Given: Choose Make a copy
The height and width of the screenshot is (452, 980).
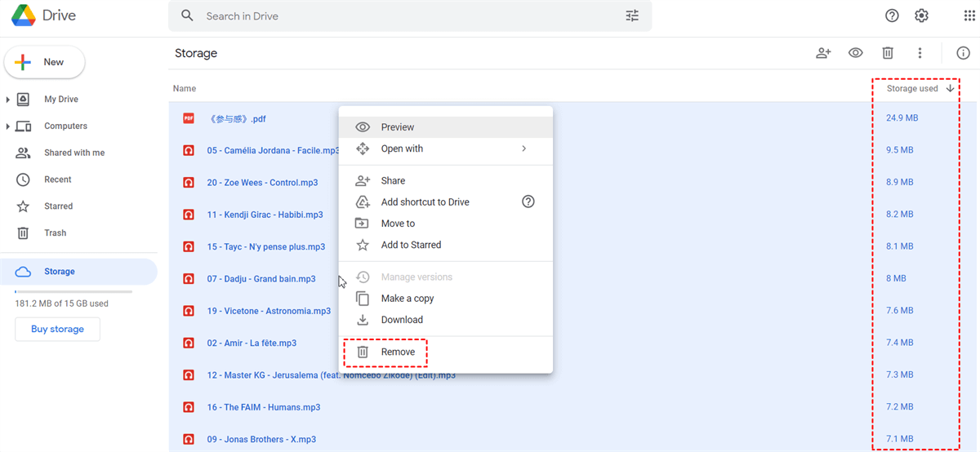Looking at the screenshot, I should (446, 299).
